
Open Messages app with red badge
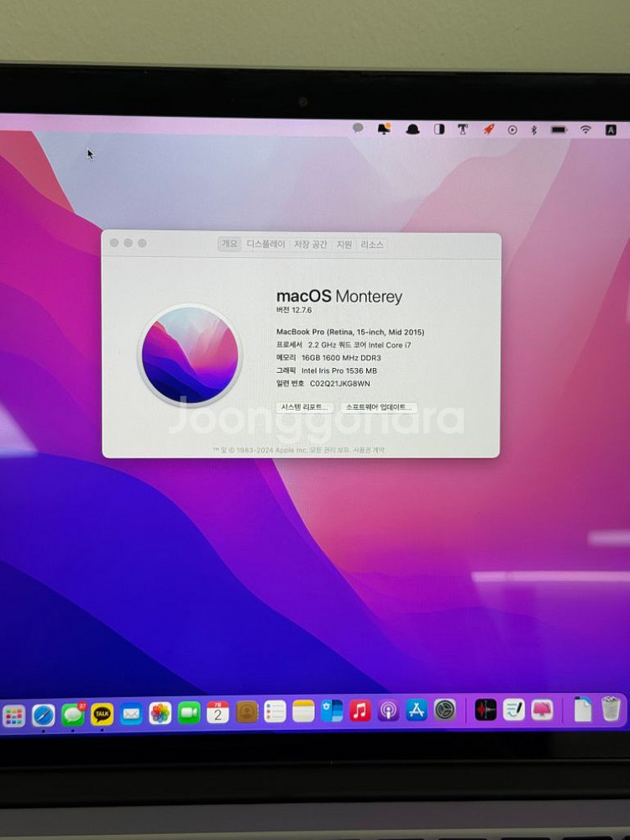[x=73, y=715]
